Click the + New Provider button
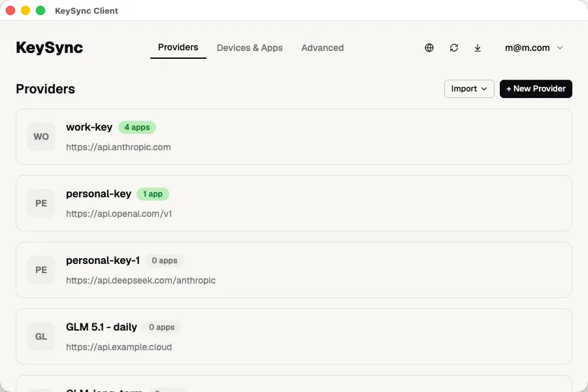This screenshot has width=588, height=392. (x=536, y=89)
